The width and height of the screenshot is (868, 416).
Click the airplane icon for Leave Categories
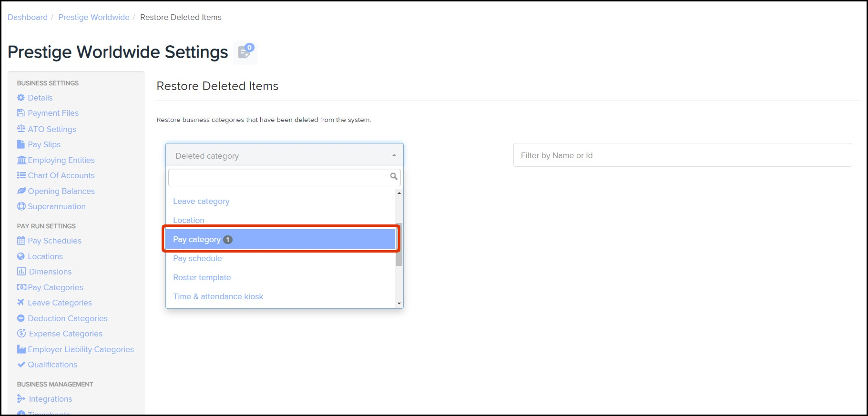tap(21, 302)
